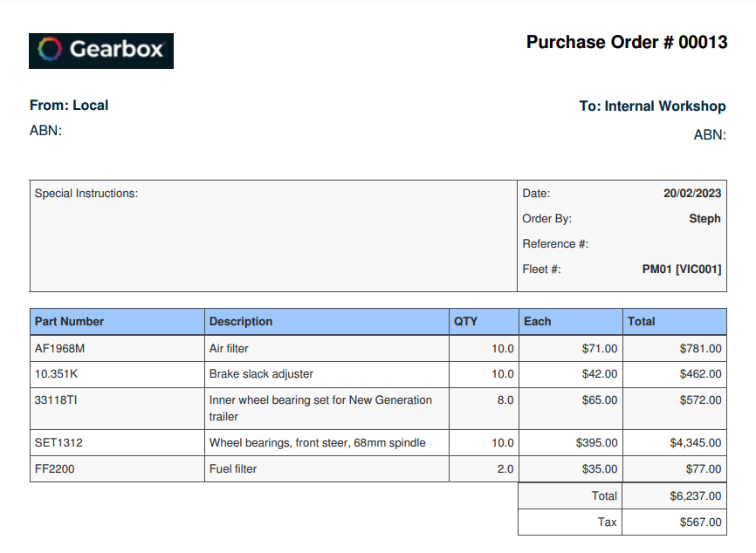
Task: Click the To: Internal Workshop text
Action: point(652,106)
